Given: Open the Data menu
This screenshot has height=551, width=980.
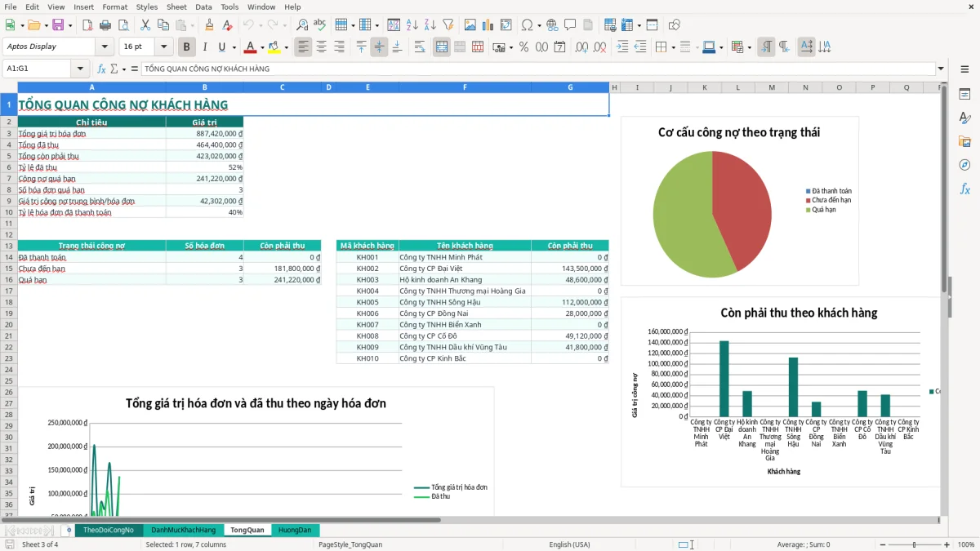Looking at the screenshot, I should (x=203, y=7).
